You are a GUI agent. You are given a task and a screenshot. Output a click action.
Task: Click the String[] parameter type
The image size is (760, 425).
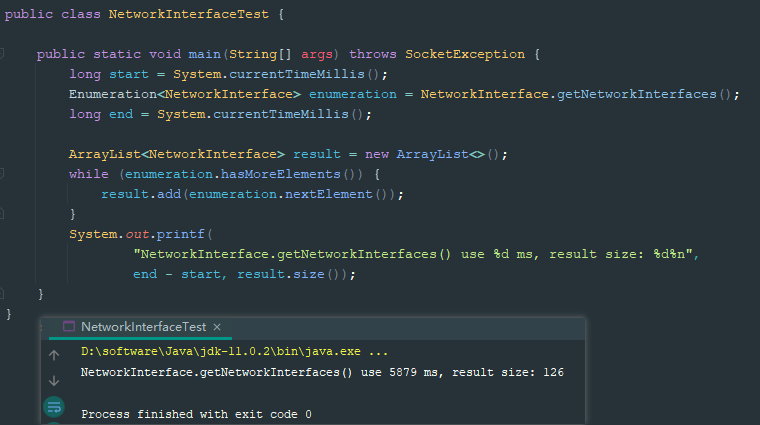[260, 54]
